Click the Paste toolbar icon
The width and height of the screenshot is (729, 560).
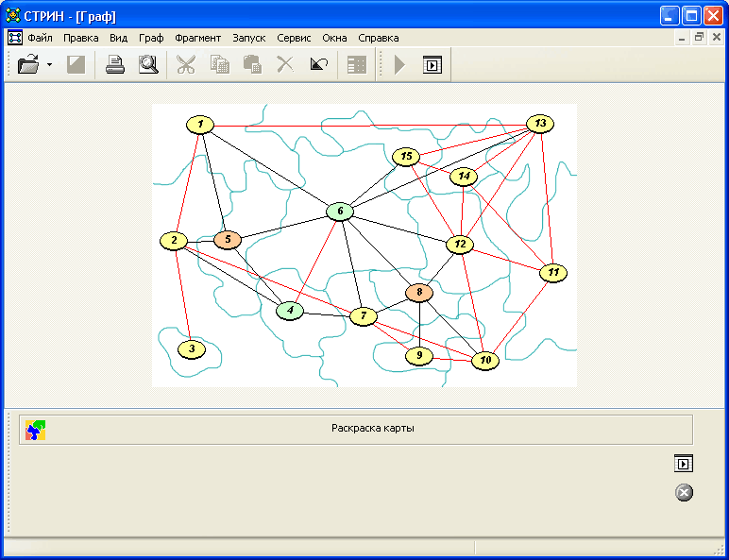point(252,64)
